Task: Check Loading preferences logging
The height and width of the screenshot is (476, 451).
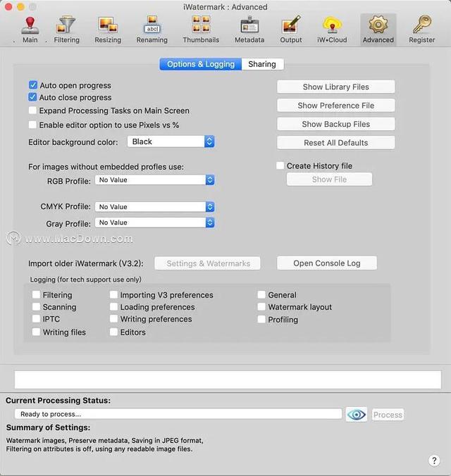Action: 113,306
